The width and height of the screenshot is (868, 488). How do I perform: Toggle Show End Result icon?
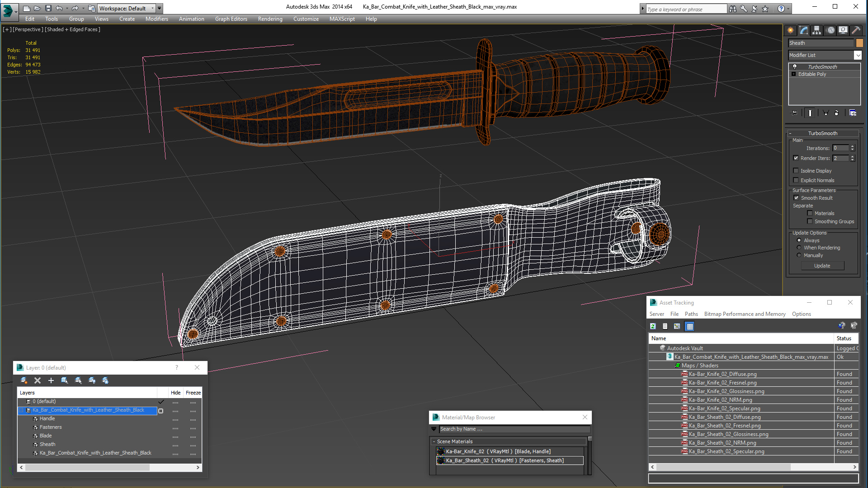810,113
